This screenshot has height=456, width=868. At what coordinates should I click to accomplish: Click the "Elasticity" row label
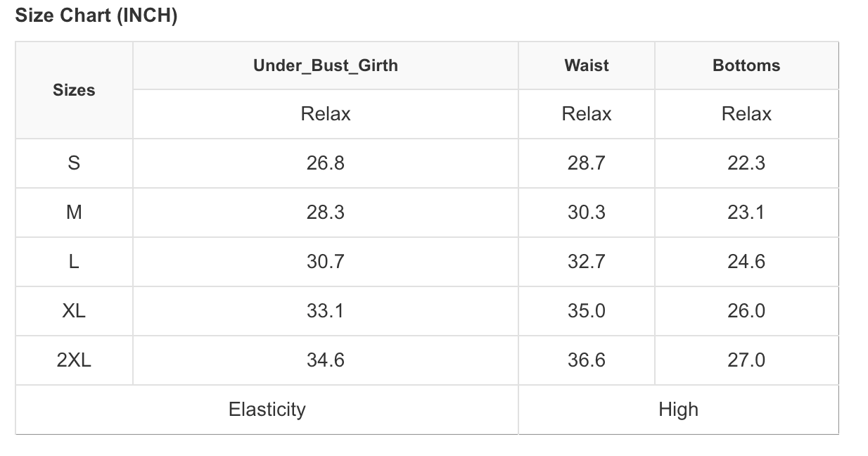click(267, 410)
